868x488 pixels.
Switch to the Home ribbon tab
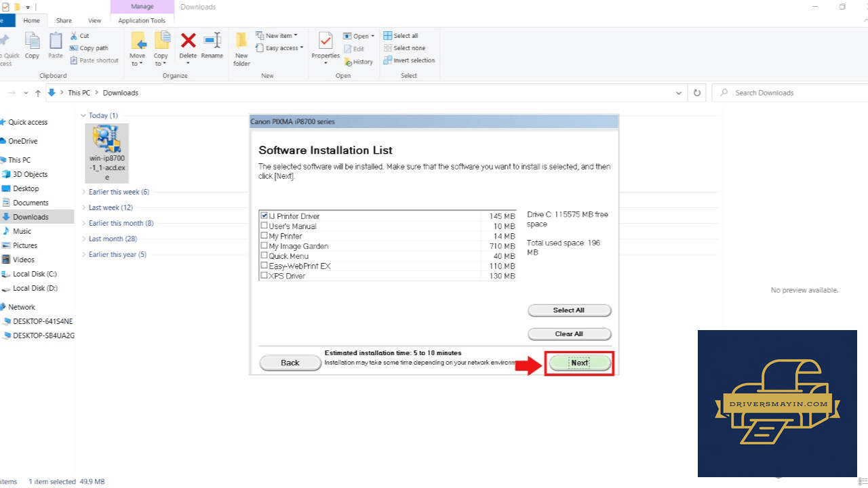coord(31,21)
